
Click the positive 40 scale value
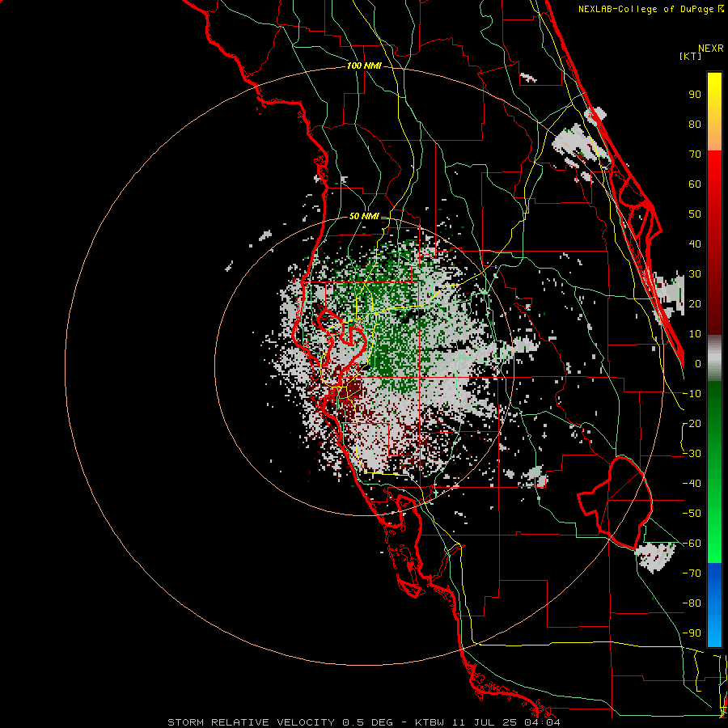click(695, 243)
